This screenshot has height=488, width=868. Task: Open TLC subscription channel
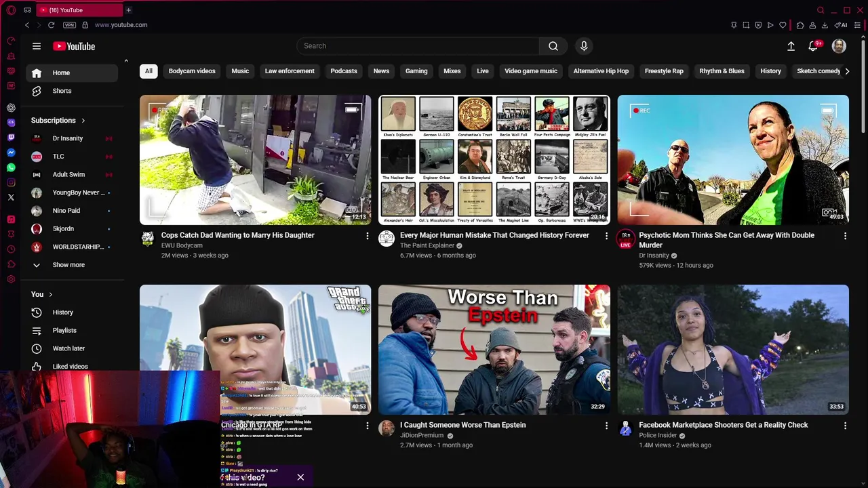tap(72, 157)
